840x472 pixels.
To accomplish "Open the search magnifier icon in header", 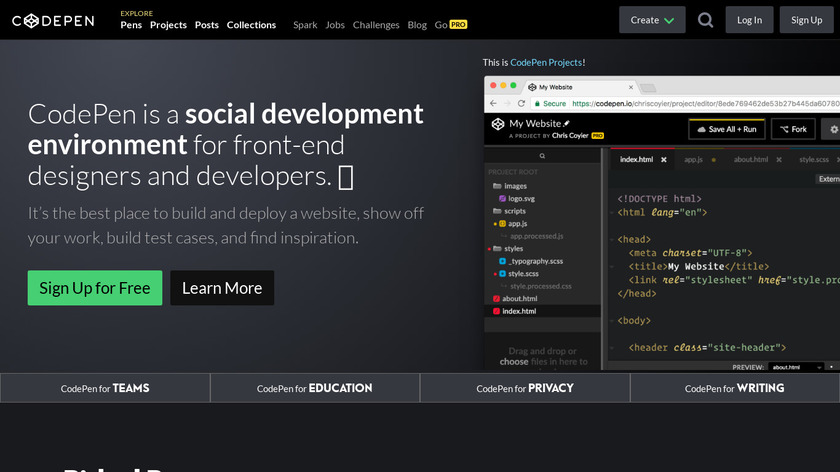I will click(706, 20).
